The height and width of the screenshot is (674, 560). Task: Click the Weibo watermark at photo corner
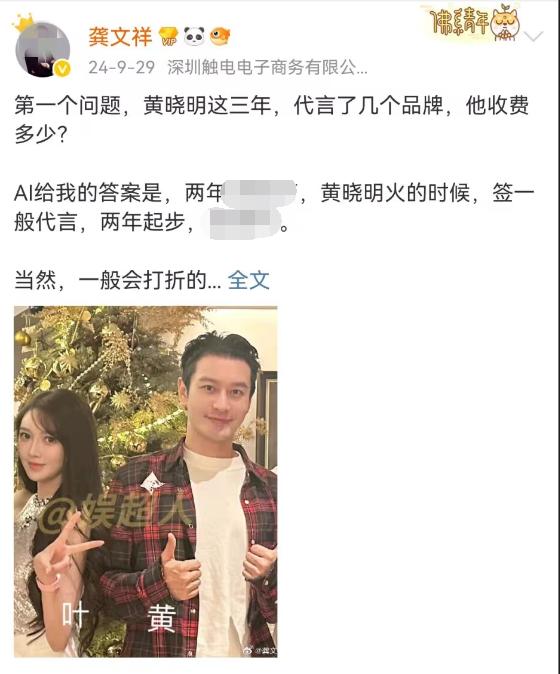(260, 650)
